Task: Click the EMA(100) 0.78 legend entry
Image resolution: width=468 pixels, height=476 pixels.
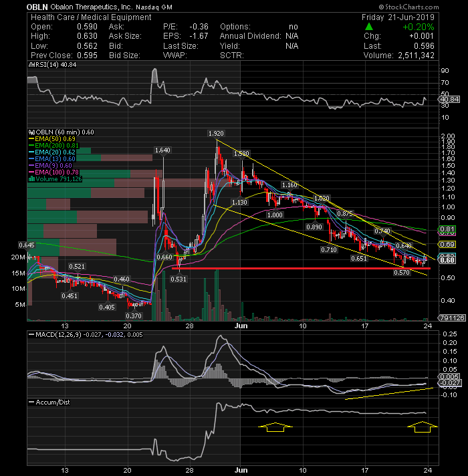Action: (53, 172)
